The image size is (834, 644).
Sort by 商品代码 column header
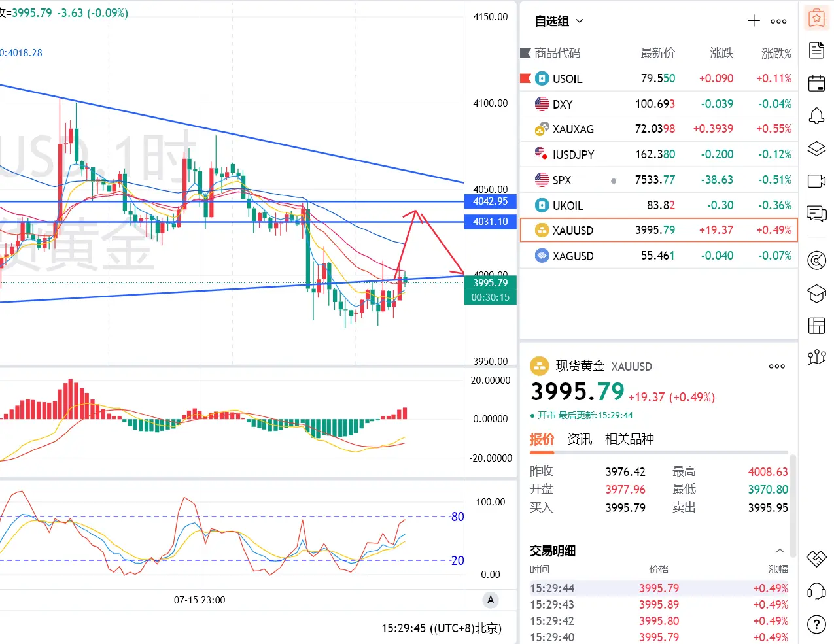pyautogui.click(x=557, y=53)
